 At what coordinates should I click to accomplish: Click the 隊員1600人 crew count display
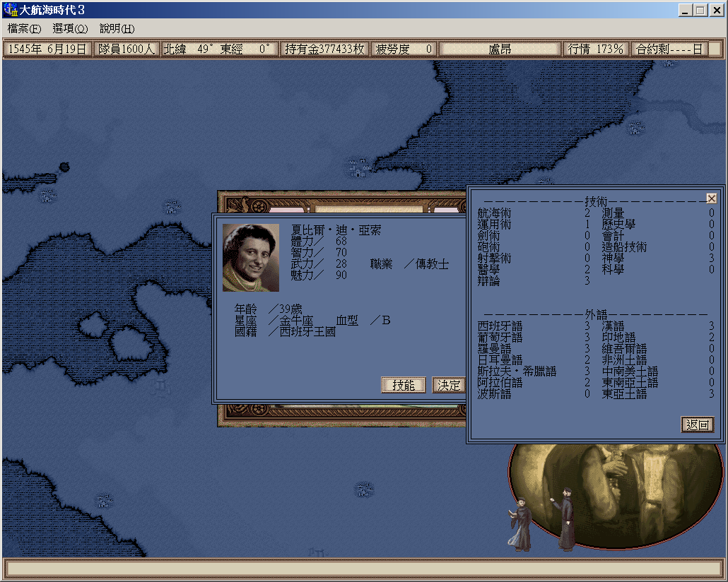[x=127, y=49]
